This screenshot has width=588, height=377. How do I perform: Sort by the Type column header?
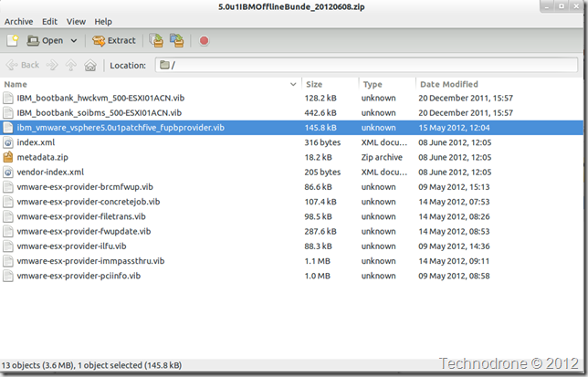pos(387,84)
